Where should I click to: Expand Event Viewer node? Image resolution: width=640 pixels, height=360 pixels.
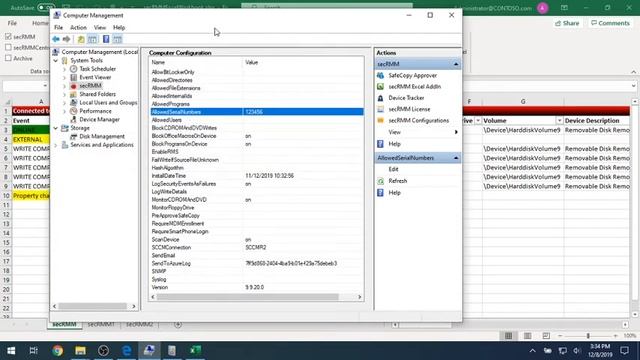coord(64,77)
